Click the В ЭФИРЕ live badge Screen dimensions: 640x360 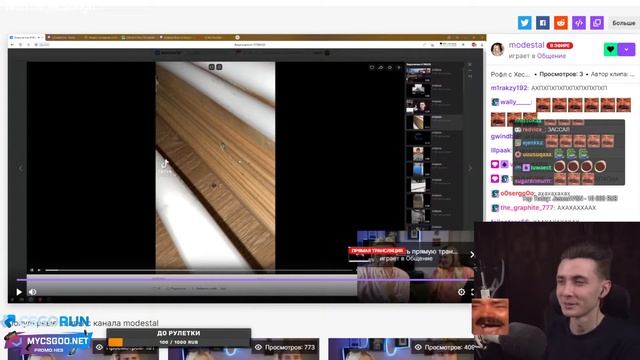560,45
